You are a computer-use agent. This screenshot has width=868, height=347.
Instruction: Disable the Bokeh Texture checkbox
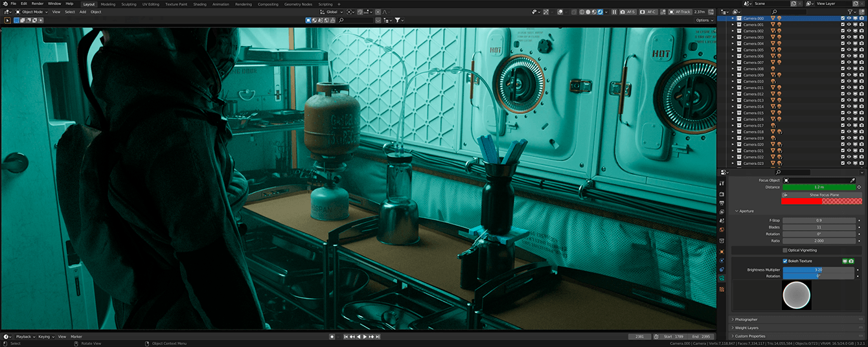point(785,261)
